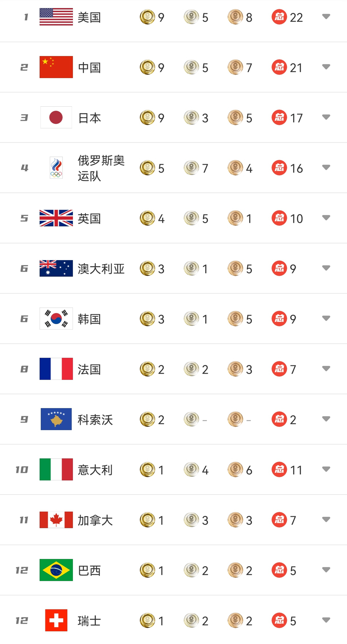Expand the 加拿大 medal breakdown arrow
Viewport: 347px width, 644px height.
(x=326, y=520)
